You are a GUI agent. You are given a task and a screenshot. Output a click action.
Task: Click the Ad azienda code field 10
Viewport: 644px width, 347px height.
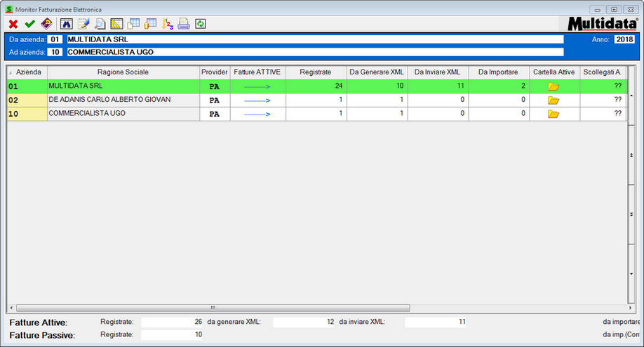coord(55,52)
